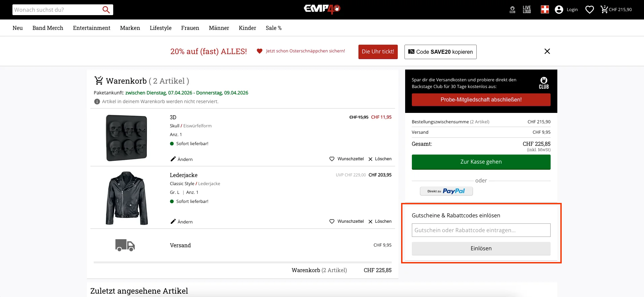
Task: Open the Entertainment menu
Action: 92,28
